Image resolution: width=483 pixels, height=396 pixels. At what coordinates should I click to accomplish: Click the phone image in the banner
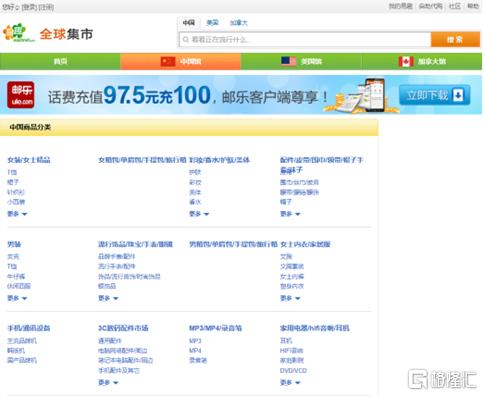coord(374,96)
